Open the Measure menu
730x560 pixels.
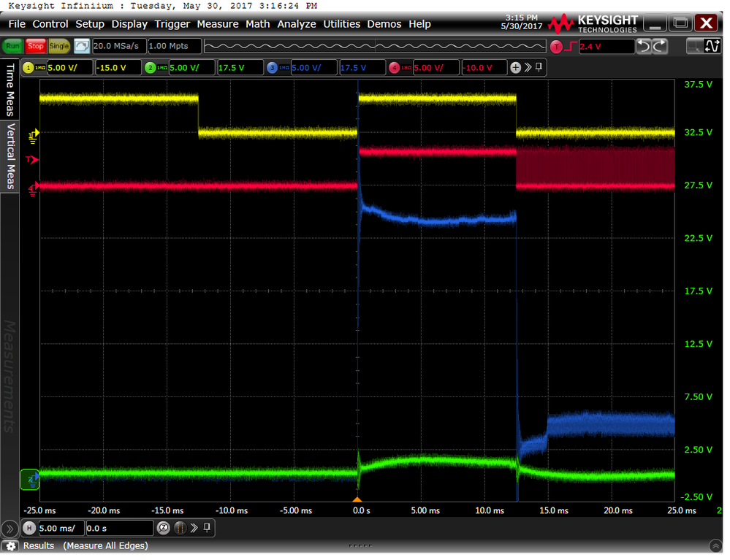click(218, 24)
